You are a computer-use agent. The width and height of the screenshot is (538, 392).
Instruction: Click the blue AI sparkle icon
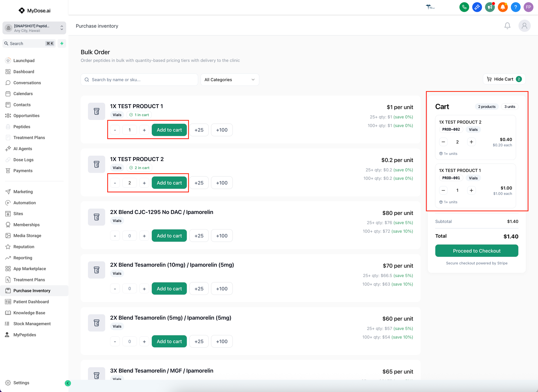[477, 7]
